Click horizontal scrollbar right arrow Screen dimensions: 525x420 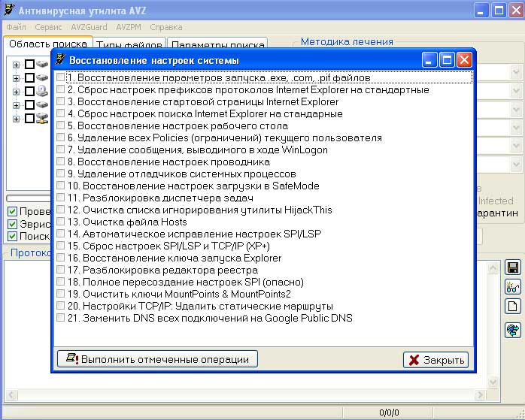(481, 395)
